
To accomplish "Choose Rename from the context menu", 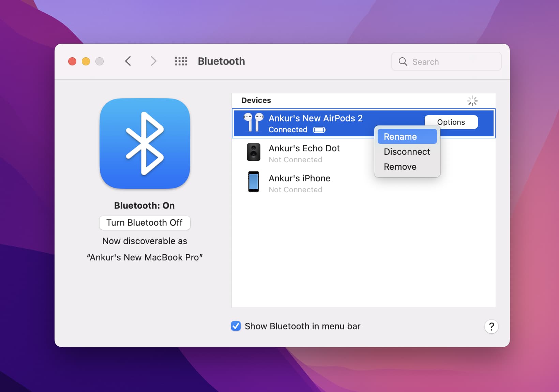I will click(407, 137).
